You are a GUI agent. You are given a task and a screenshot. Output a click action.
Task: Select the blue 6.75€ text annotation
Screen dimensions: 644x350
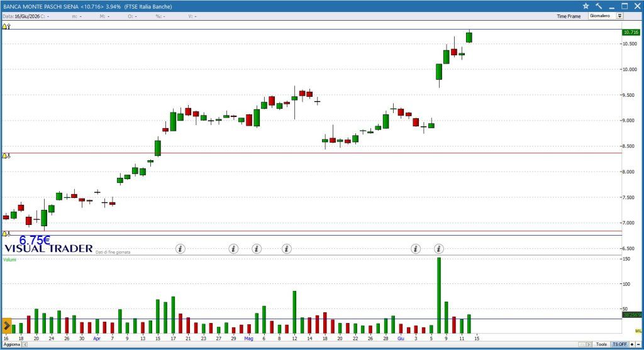(x=35, y=239)
